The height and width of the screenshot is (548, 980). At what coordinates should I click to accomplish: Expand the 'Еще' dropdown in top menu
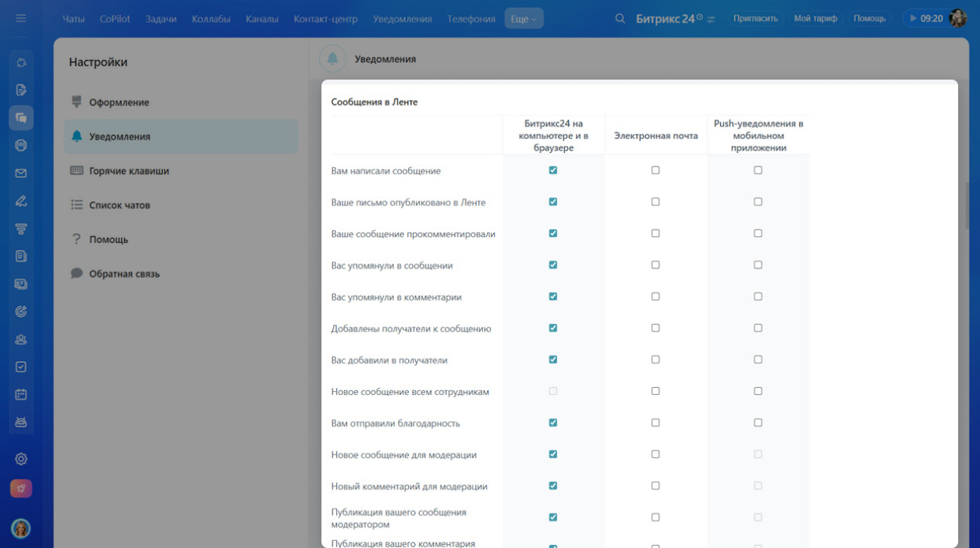[524, 19]
